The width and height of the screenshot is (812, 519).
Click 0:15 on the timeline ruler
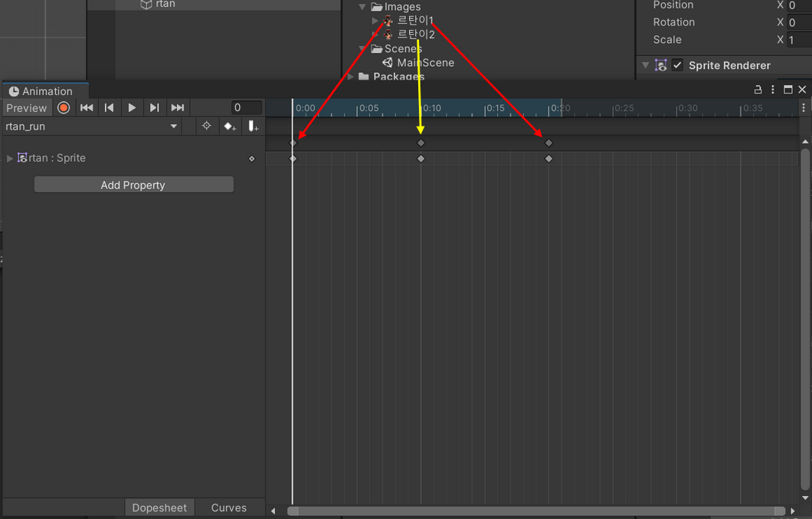pos(495,108)
